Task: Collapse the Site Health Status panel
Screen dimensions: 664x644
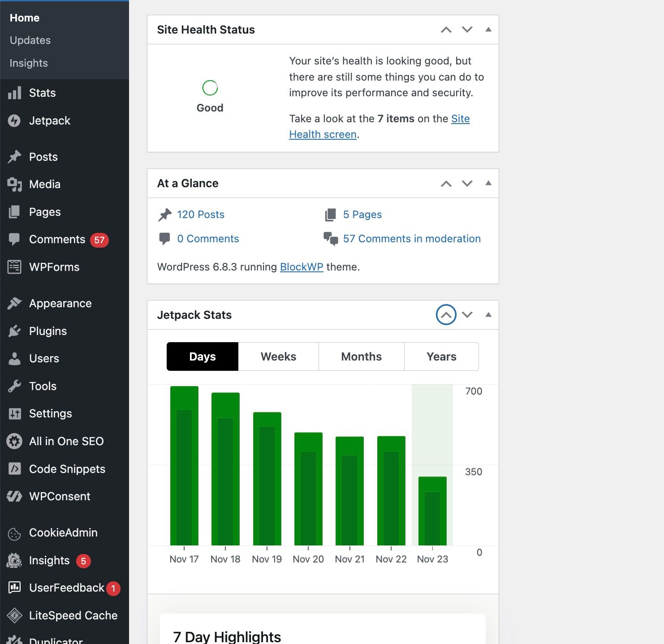Action: [488, 30]
